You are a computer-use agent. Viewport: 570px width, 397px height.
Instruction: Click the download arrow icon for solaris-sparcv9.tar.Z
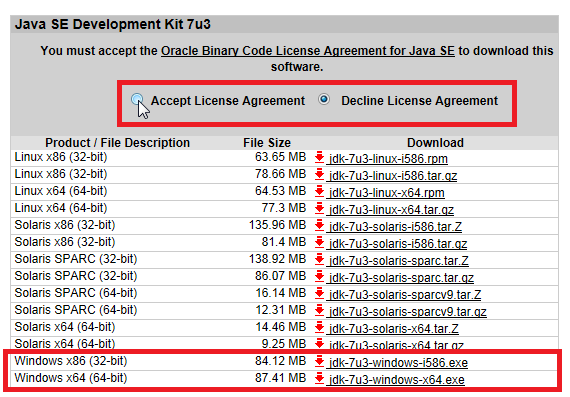pyautogui.click(x=320, y=293)
